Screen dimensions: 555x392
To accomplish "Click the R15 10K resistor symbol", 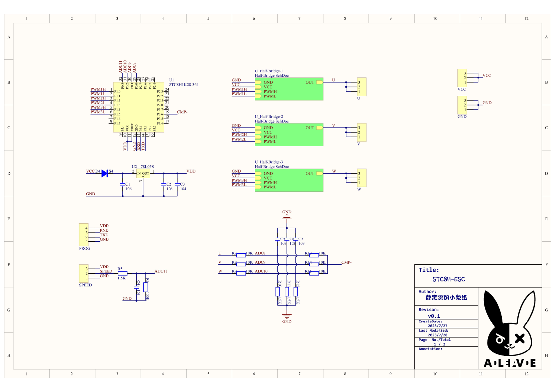I will pyautogui.click(x=314, y=273).
